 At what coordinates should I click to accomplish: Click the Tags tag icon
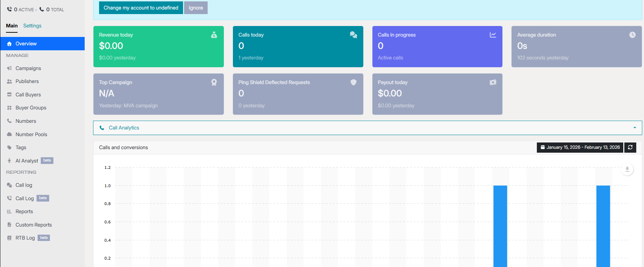[x=9, y=147]
